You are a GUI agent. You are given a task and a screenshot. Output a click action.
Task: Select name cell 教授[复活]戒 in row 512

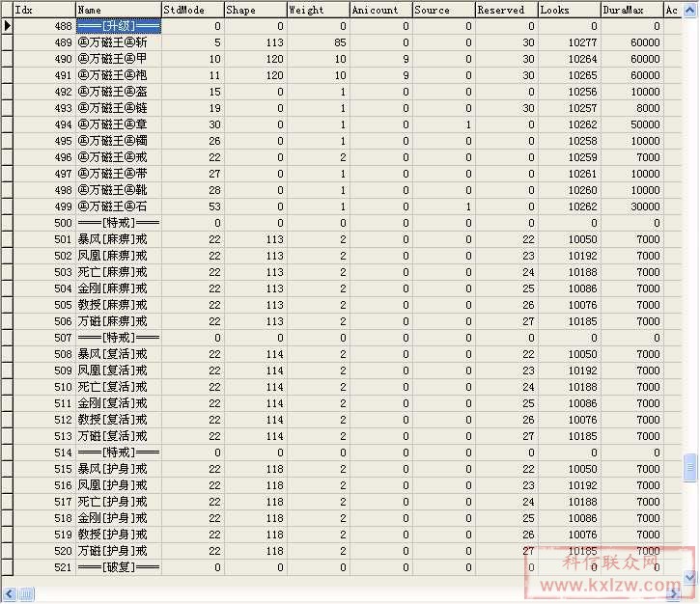point(119,420)
